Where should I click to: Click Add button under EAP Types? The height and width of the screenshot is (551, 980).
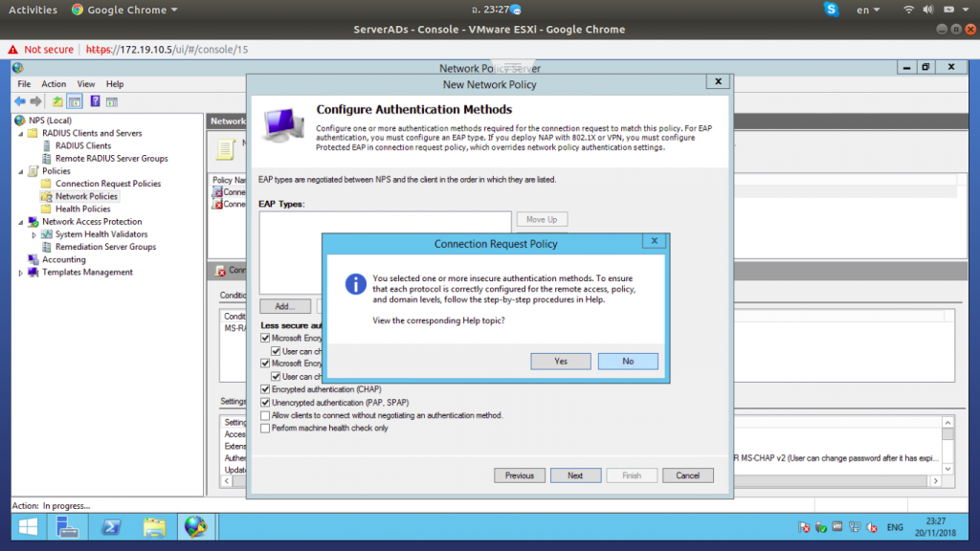tap(285, 306)
